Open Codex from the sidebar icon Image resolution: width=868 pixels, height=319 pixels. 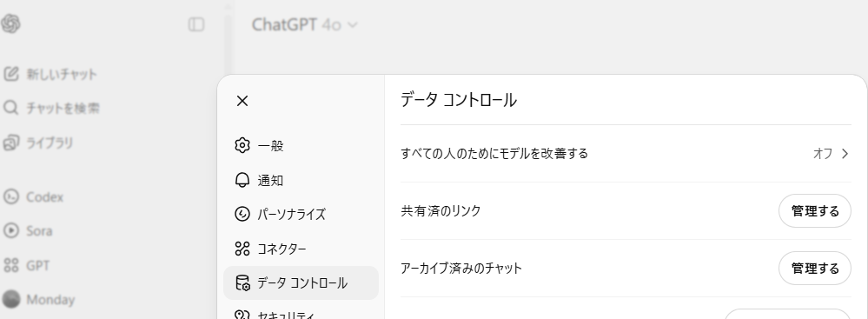click(x=11, y=196)
